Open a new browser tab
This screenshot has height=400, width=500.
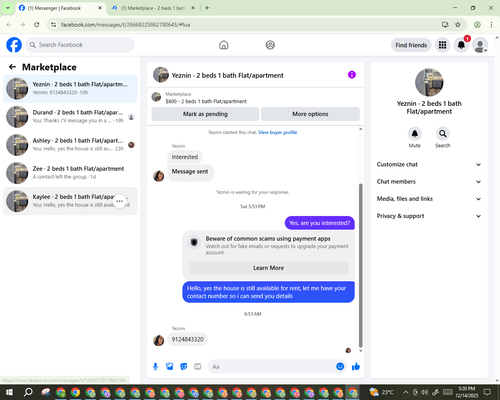(207, 8)
